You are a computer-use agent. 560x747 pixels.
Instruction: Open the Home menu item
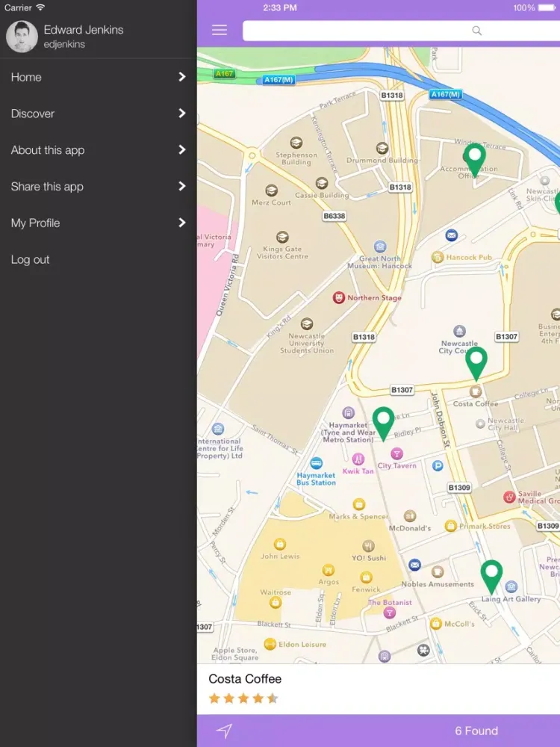(98, 77)
